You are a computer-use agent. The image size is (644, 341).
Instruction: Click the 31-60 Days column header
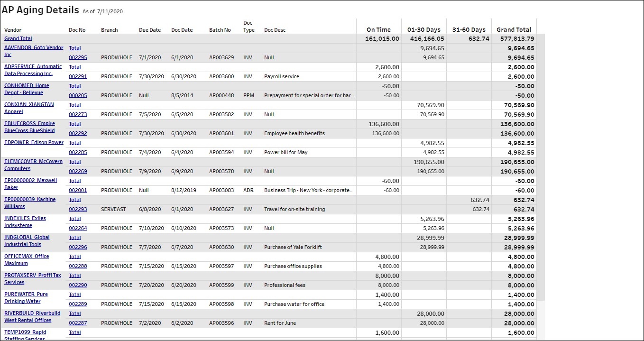(x=469, y=29)
